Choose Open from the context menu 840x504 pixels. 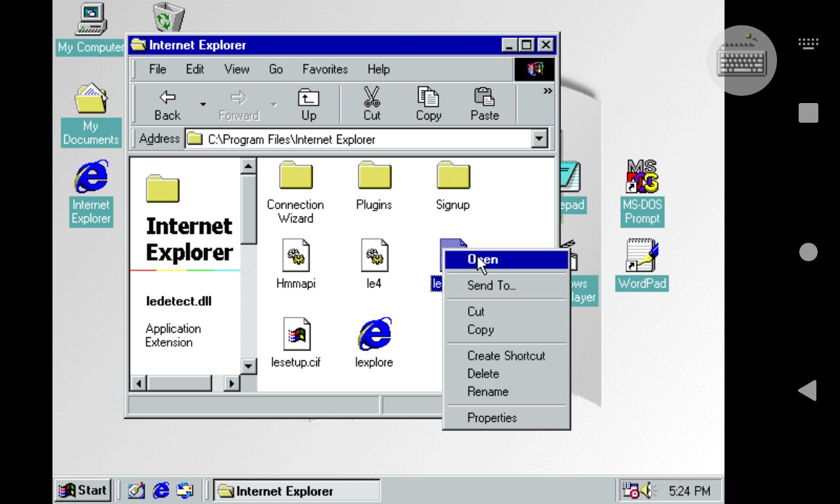pyautogui.click(x=507, y=260)
